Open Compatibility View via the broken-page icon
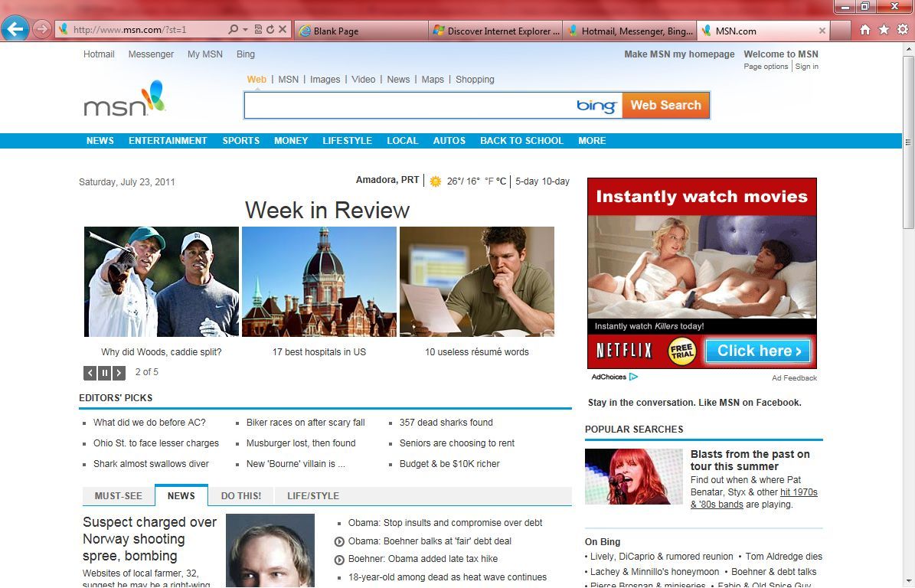Screen dimensions: 915x588 tap(258, 28)
